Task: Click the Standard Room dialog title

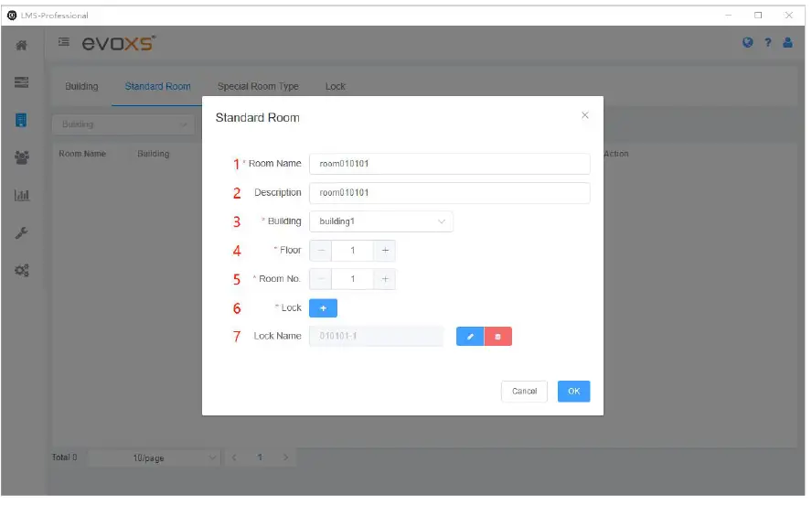Action: click(257, 118)
